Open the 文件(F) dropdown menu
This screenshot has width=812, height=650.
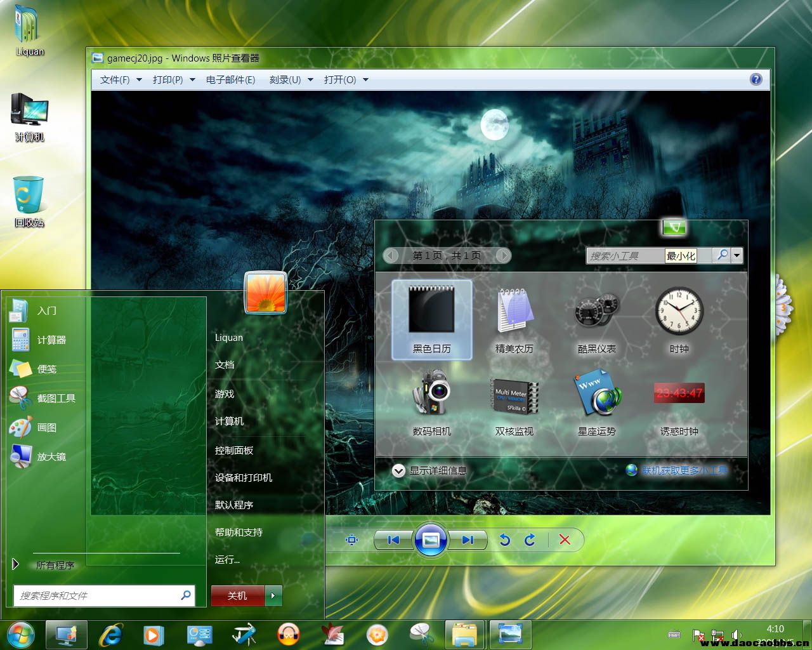click(x=121, y=80)
